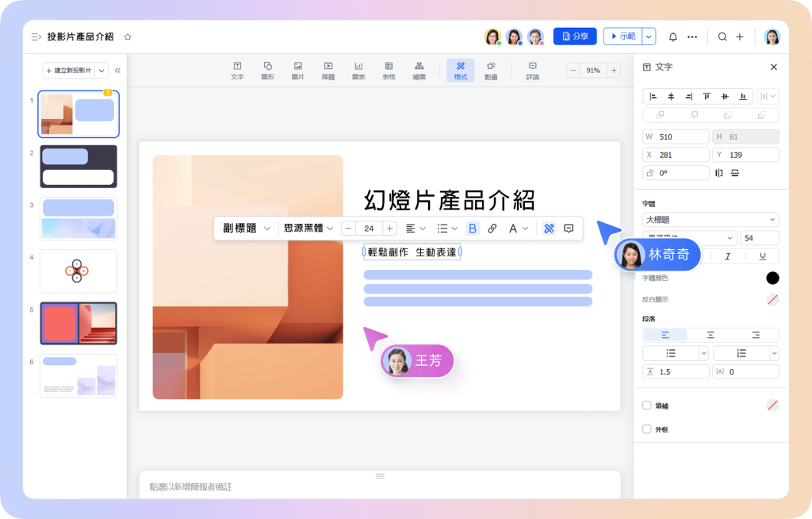Insert a hyperlink via link icon
812x519 pixels.
coord(492,228)
